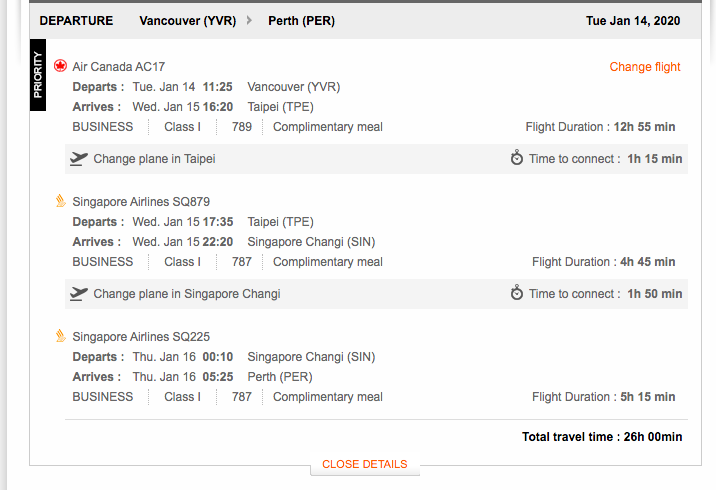716x490 pixels.
Task: Click the Change flight link
Action: click(x=645, y=67)
